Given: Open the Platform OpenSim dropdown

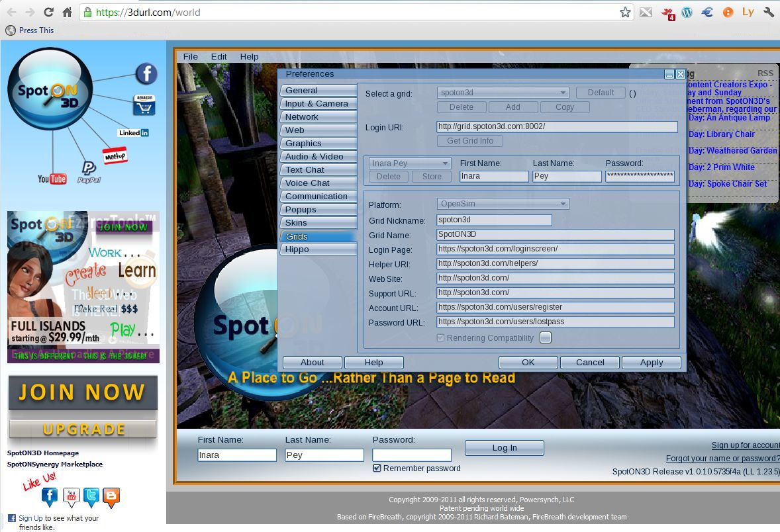Looking at the screenshot, I should 503,204.
